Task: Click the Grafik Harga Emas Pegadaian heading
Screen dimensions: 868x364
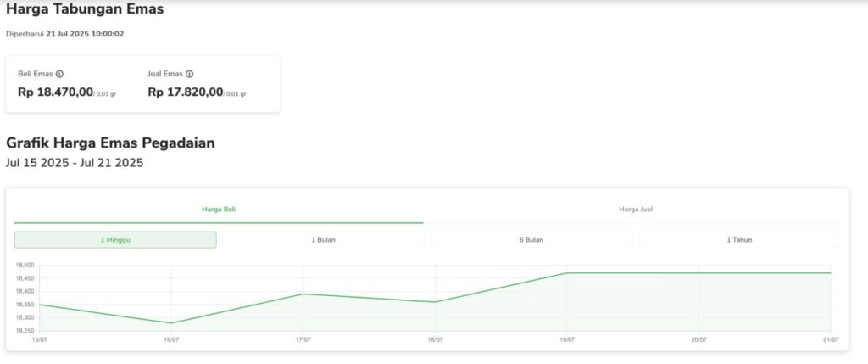Action: [x=110, y=143]
